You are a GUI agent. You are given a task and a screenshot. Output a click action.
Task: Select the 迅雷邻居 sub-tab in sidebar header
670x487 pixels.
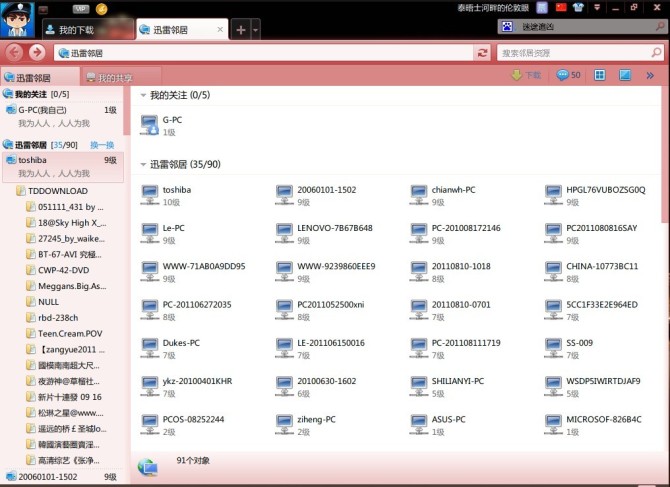click(x=40, y=77)
